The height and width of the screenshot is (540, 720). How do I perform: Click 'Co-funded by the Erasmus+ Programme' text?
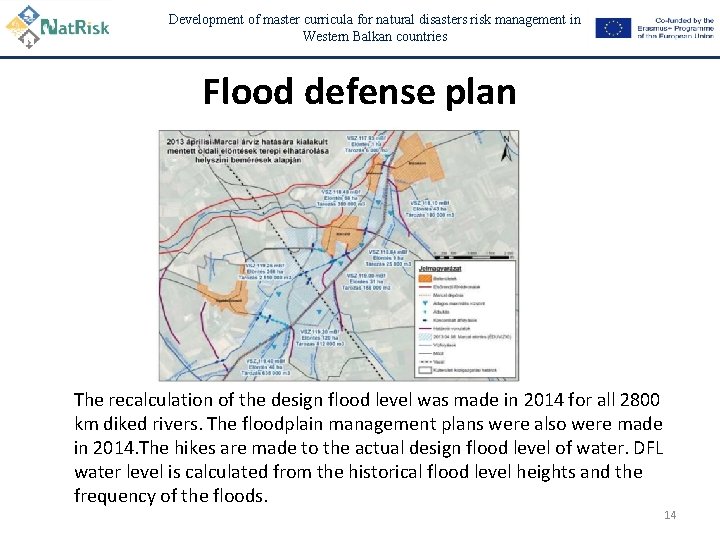675,28
